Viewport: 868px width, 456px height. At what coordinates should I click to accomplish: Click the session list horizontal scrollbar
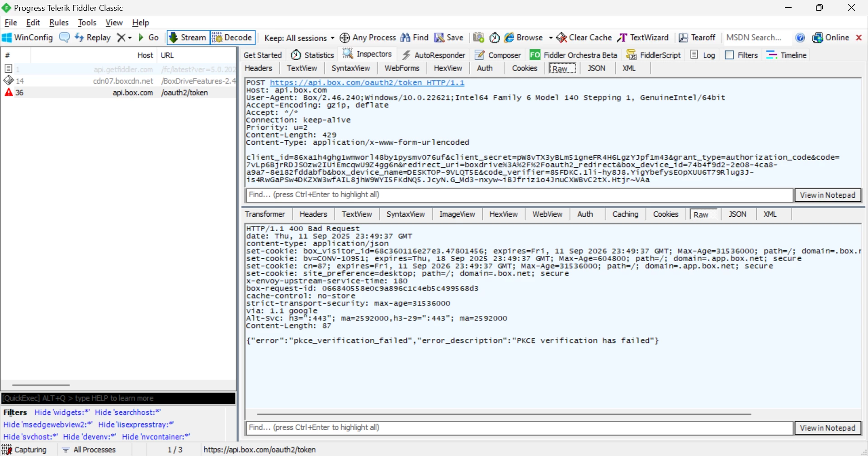[41, 385]
